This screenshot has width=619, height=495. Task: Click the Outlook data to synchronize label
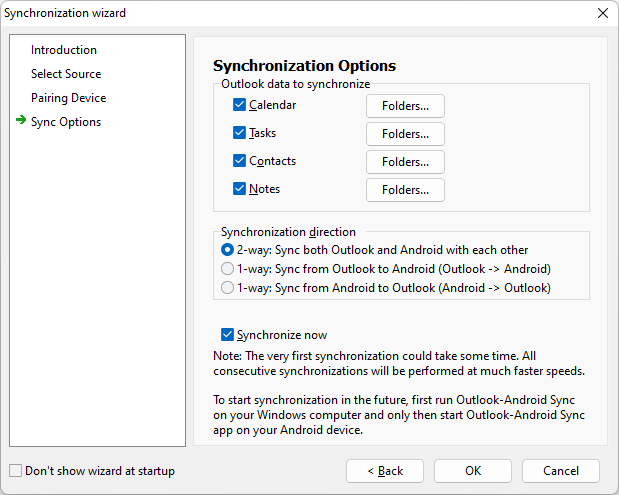coord(296,84)
